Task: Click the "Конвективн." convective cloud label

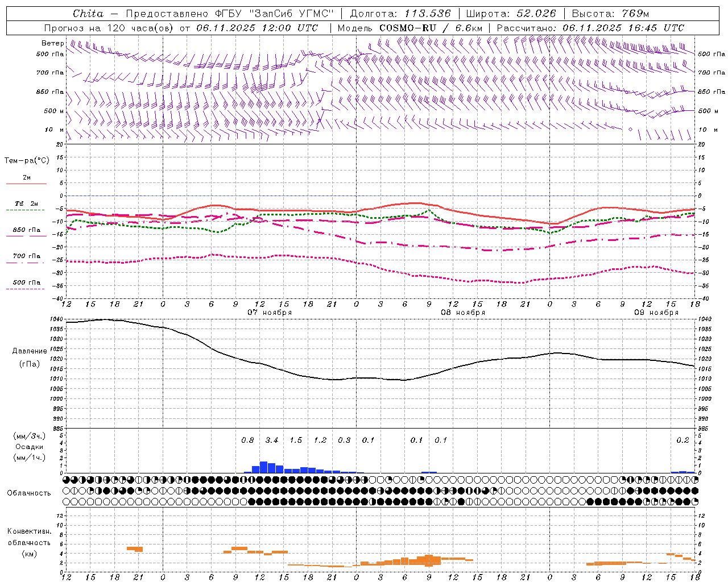Action: [29, 532]
